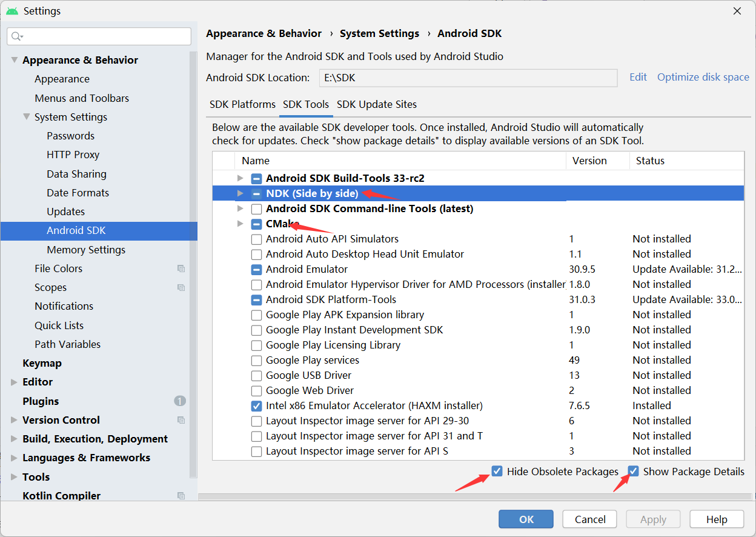Select Passwords under System Settings
Screen dimensions: 756x537
(x=70, y=136)
